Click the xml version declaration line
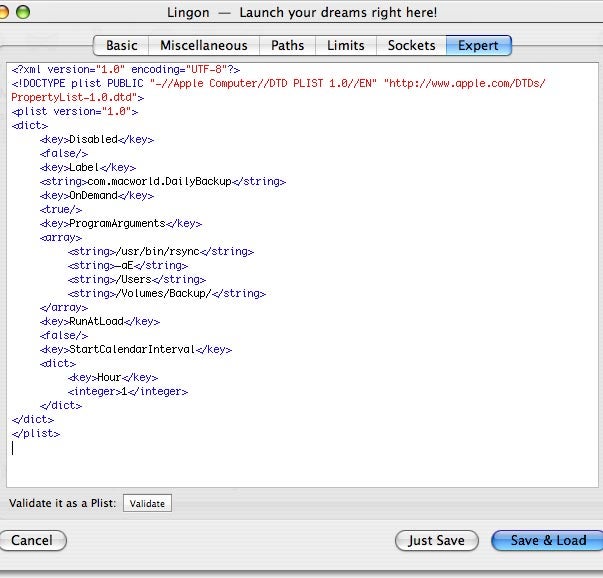Screen dimensions: 603x578 (126, 70)
